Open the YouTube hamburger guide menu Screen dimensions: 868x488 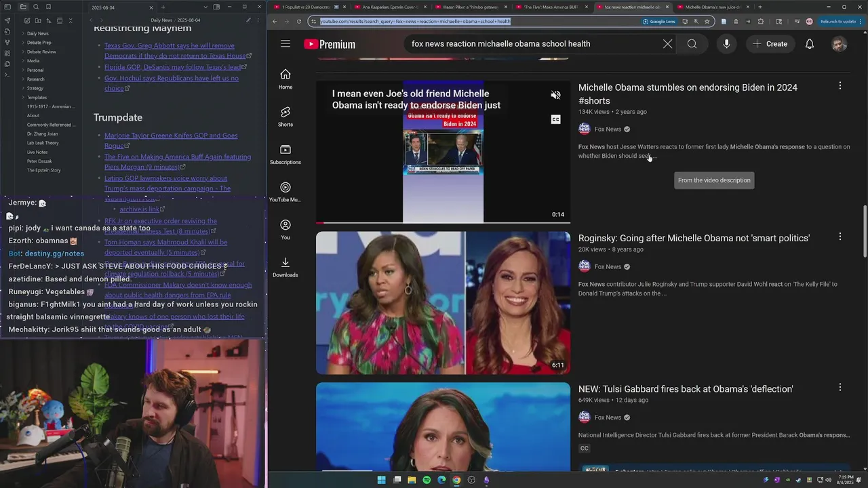click(x=285, y=44)
